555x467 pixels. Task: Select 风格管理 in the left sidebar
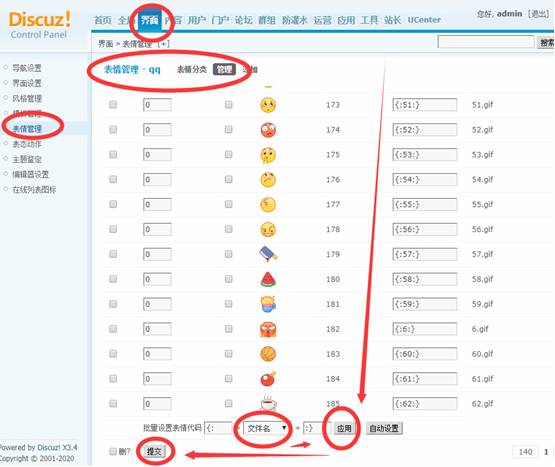coord(27,98)
